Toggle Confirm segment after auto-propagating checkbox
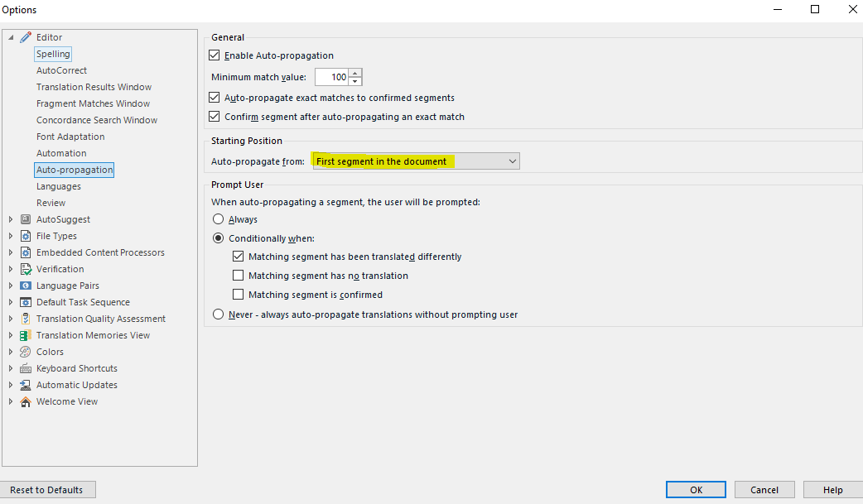 pos(215,117)
